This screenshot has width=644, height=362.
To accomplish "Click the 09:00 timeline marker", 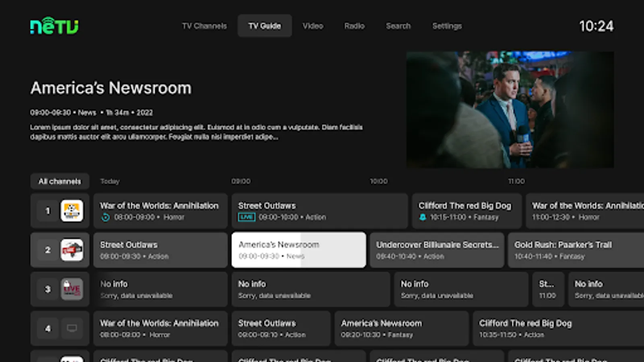I will tap(241, 181).
